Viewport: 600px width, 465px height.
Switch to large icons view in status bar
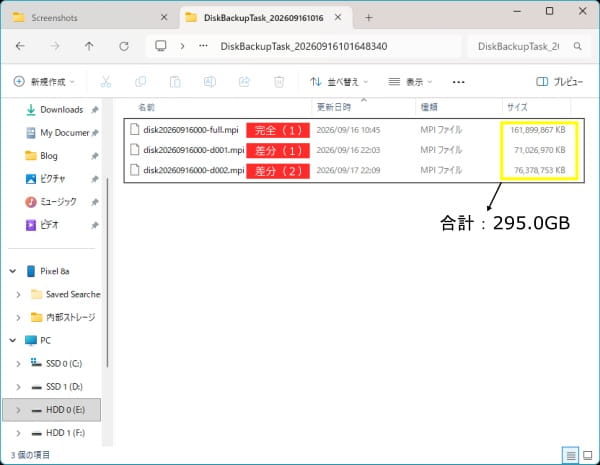587,455
